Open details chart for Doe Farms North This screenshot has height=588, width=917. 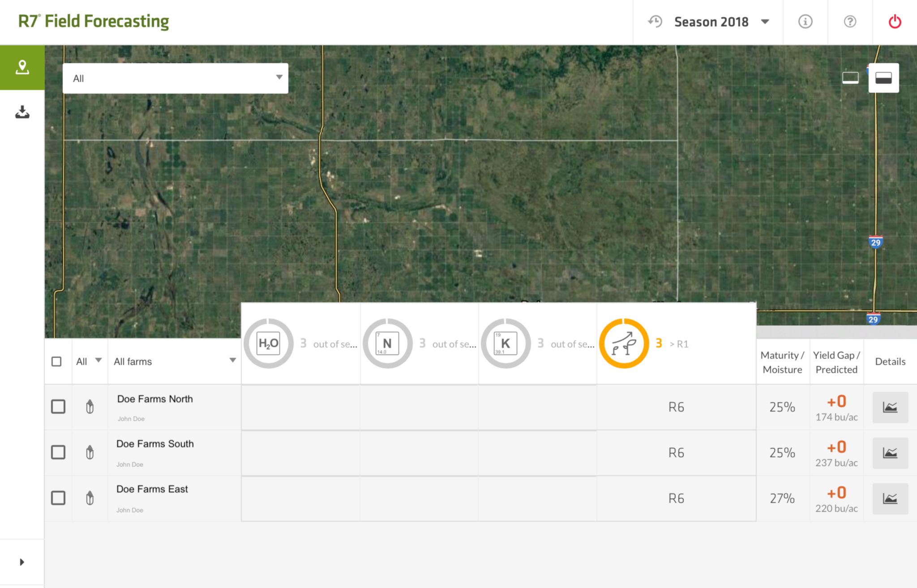coord(890,407)
